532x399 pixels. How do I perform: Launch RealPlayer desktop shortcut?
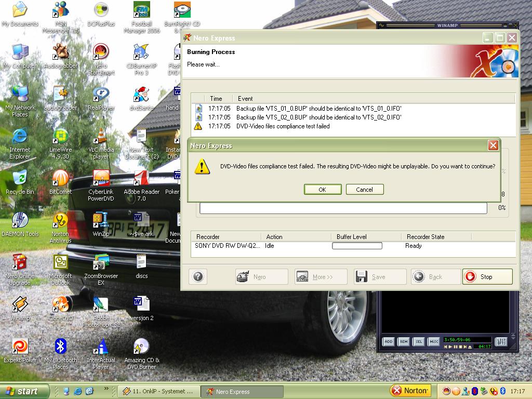tap(101, 98)
